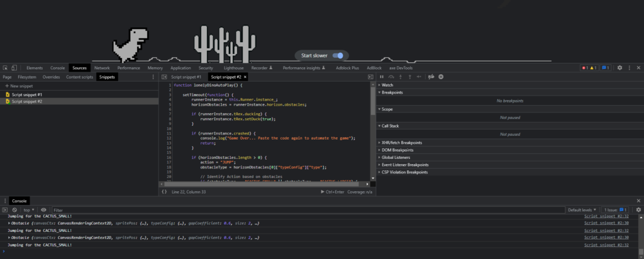The image size is (644, 259).
Task: Switch navigator to Filesystem tab
Action: [x=27, y=77]
